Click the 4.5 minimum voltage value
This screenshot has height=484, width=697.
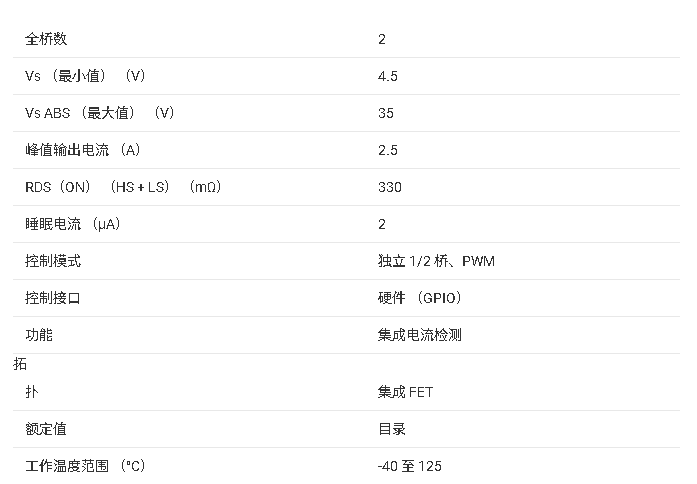click(x=388, y=76)
